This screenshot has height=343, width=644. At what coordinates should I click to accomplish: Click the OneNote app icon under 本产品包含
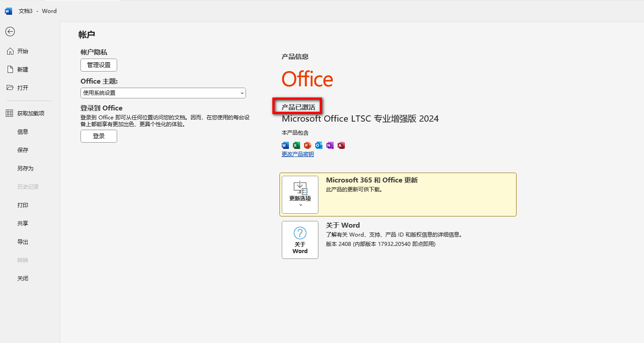tap(330, 145)
